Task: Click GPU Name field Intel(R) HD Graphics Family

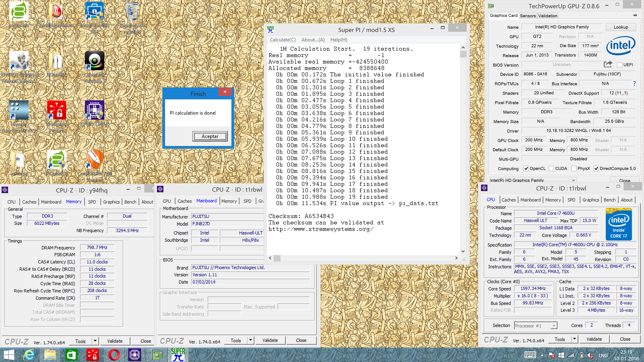Action: (562, 27)
